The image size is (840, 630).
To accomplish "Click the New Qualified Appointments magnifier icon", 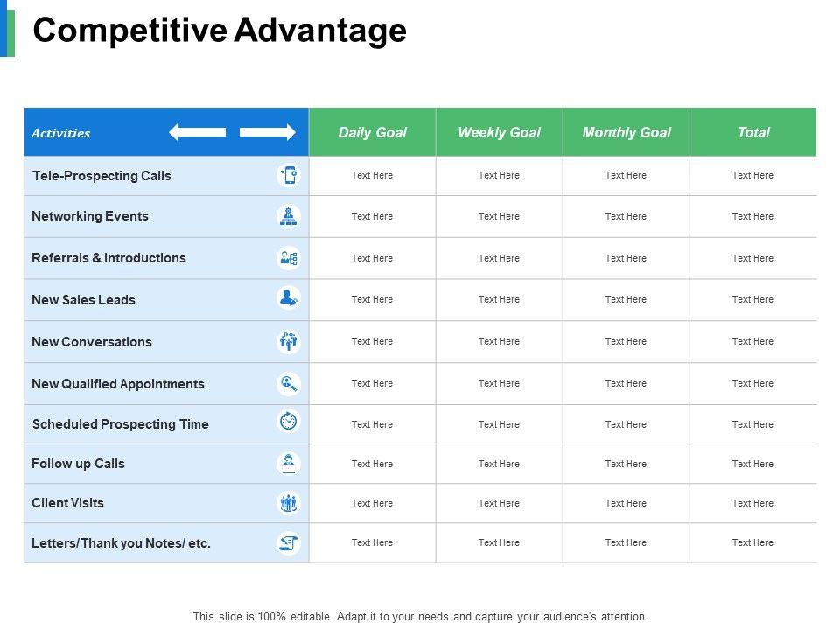I will (x=289, y=383).
